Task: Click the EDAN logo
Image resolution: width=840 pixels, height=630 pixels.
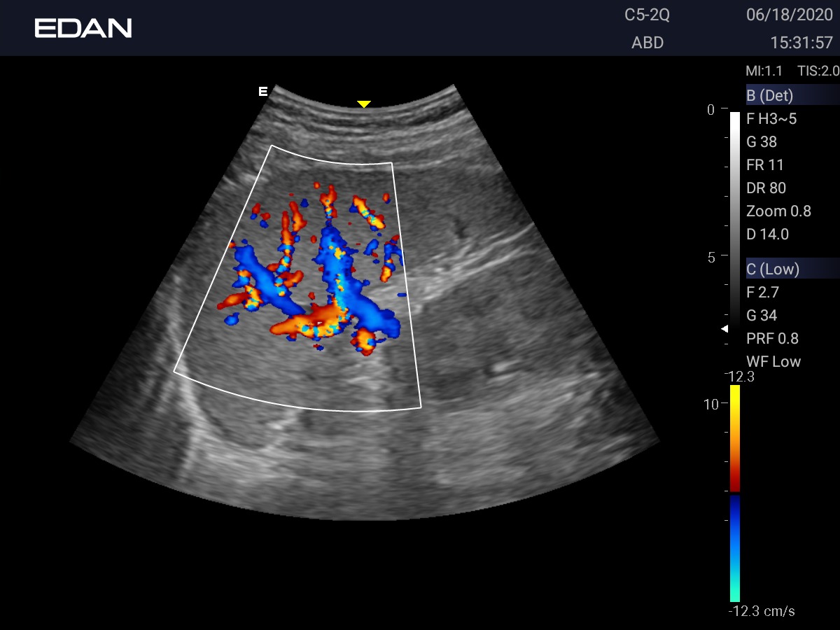Action: [83, 28]
